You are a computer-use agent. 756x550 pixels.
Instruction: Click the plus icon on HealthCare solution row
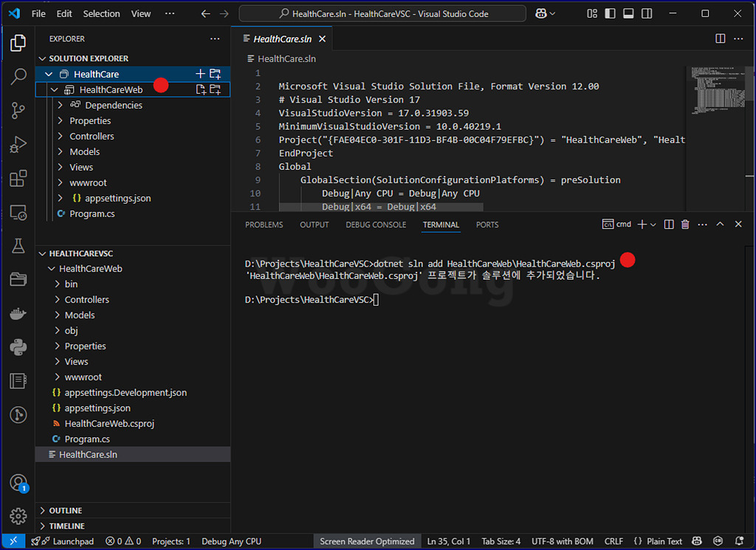point(200,74)
